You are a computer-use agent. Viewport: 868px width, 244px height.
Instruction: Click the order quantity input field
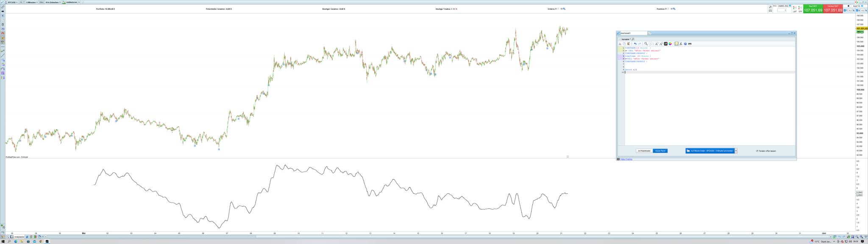[782, 10]
